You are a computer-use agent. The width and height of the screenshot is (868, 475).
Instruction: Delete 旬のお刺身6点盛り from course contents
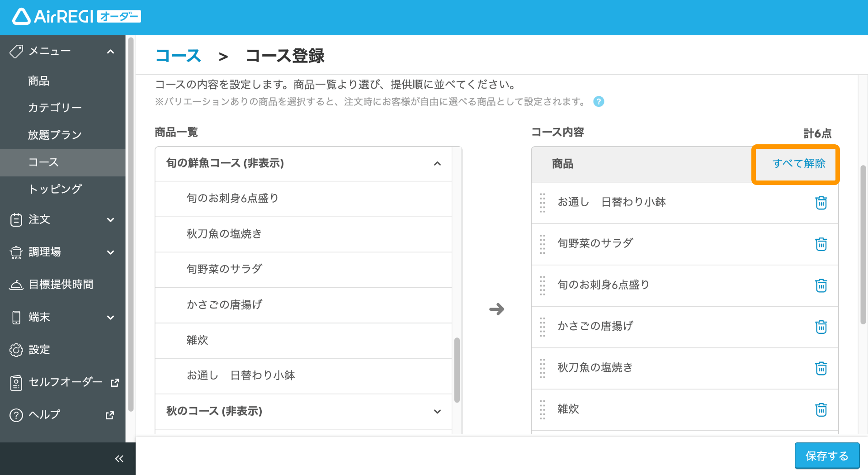(821, 285)
